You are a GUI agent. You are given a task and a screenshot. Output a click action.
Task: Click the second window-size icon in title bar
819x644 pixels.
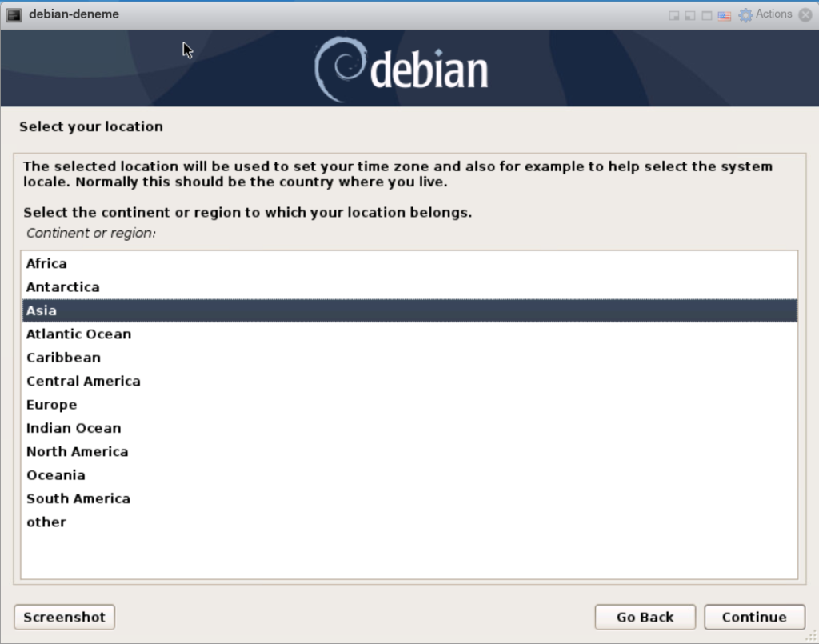coord(690,16)
